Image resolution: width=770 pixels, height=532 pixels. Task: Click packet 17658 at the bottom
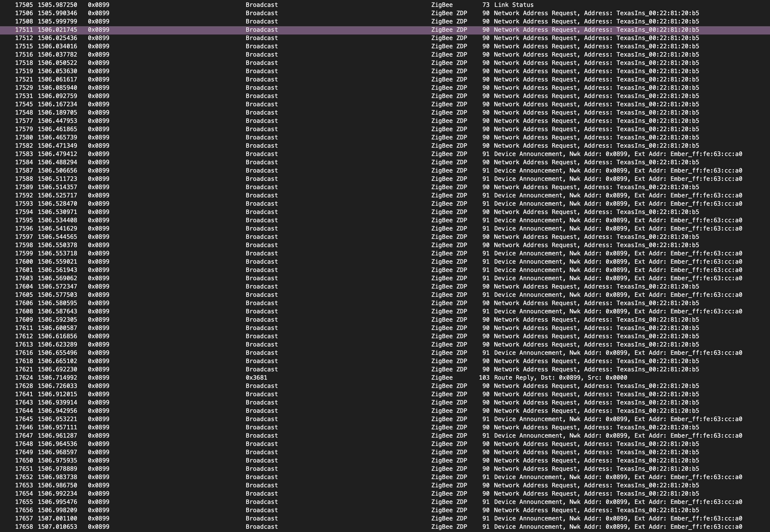tap(24, 527)
